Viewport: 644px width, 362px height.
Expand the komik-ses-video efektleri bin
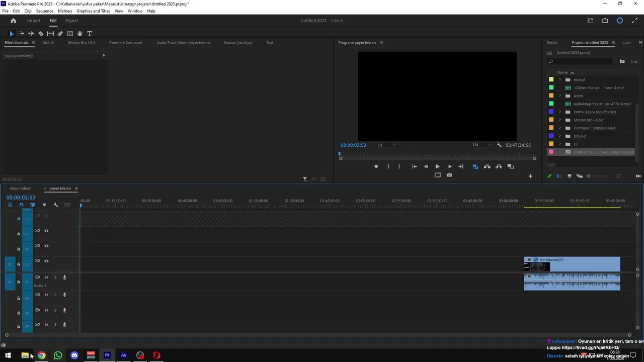560,112
